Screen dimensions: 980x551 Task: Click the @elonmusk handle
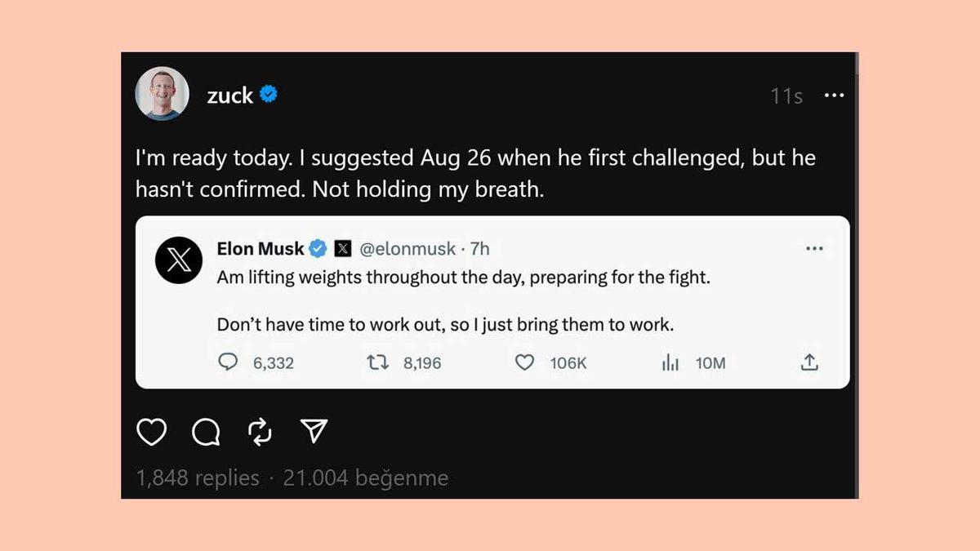(408, 248)
